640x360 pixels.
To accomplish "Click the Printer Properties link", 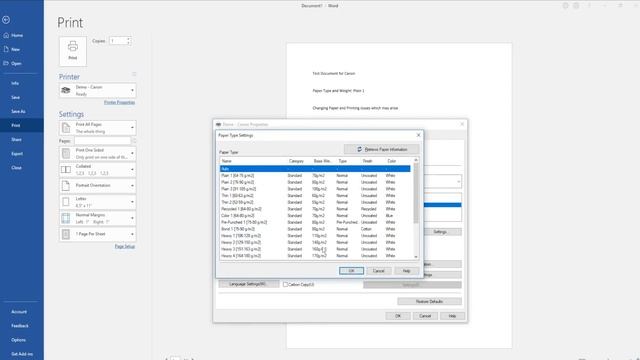I will tap(119, 102).
